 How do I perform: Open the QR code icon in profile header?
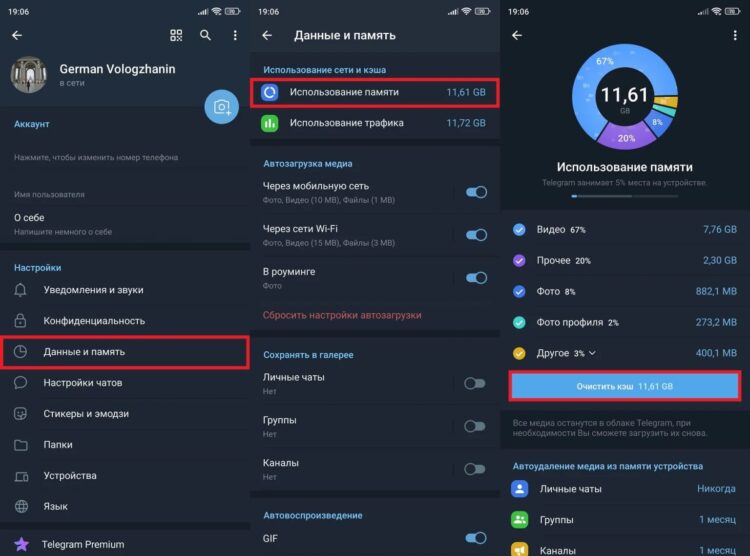(x=176, y=35)
